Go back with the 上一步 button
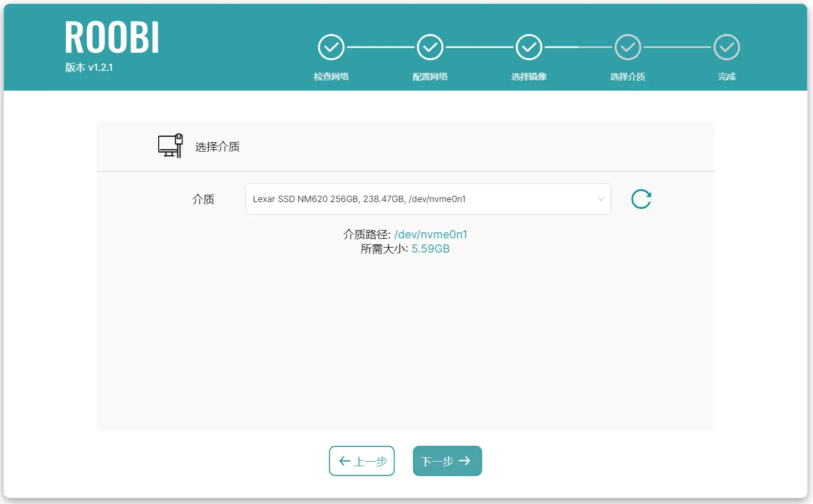Image resolution: width=813 pixels, height=504 pixels. pos(362,461)
